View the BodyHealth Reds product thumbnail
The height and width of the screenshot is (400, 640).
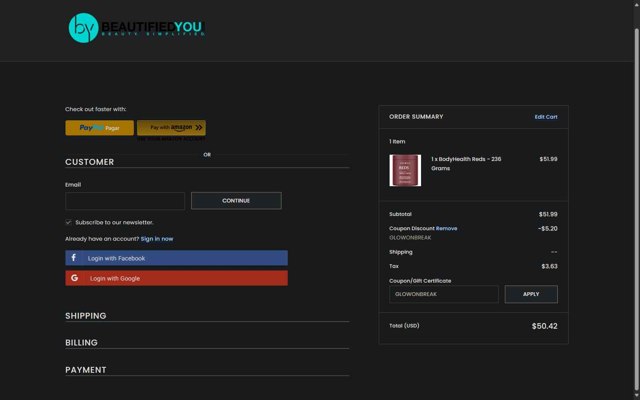tap(405, 170)
